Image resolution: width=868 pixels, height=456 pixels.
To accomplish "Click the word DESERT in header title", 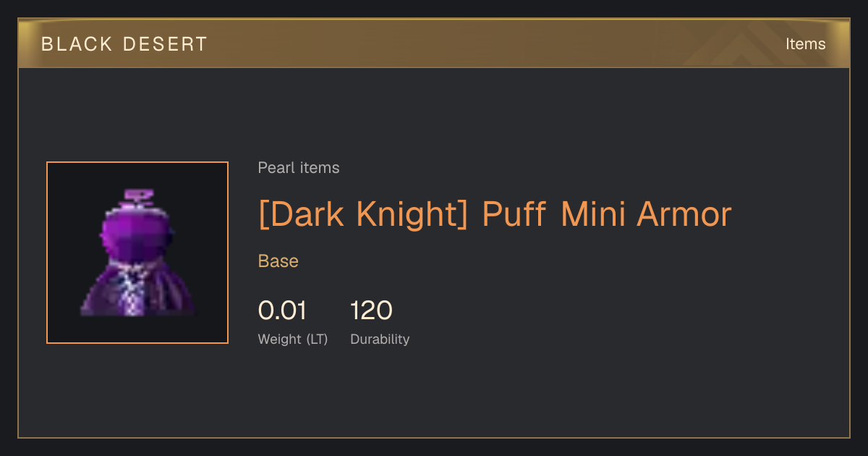I will coord(166,44).
